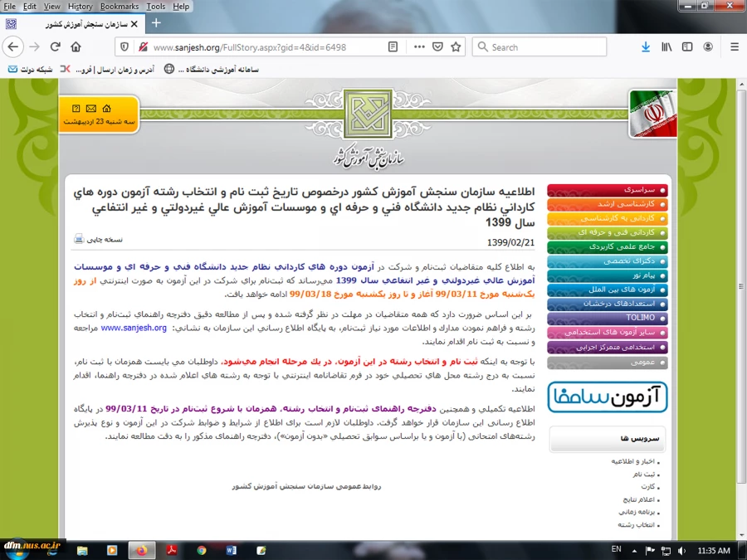Select the کاردانی فنی و حرفه ای item
747x560 pixels.
coord(608,233)
